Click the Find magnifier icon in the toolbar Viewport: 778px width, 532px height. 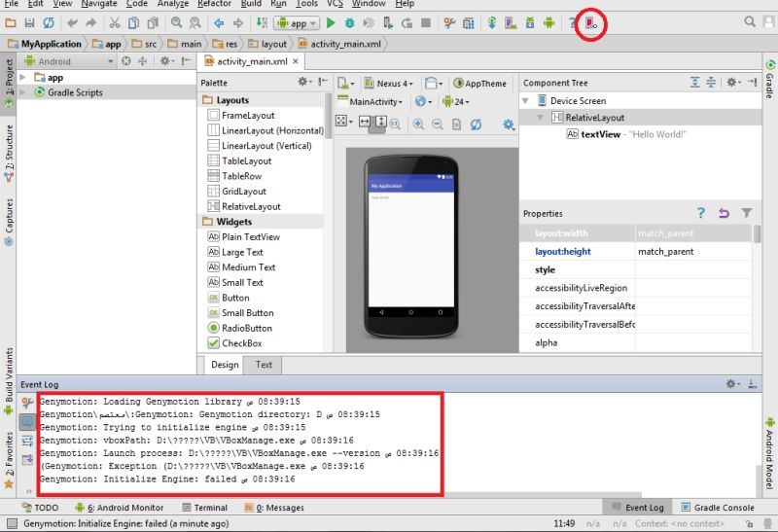[x=176, y=22]
